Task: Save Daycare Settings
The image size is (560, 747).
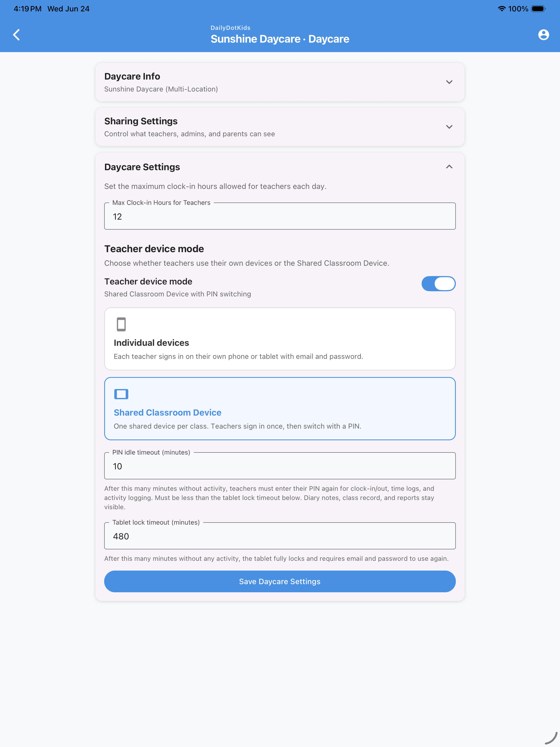Action: (280, 581)
